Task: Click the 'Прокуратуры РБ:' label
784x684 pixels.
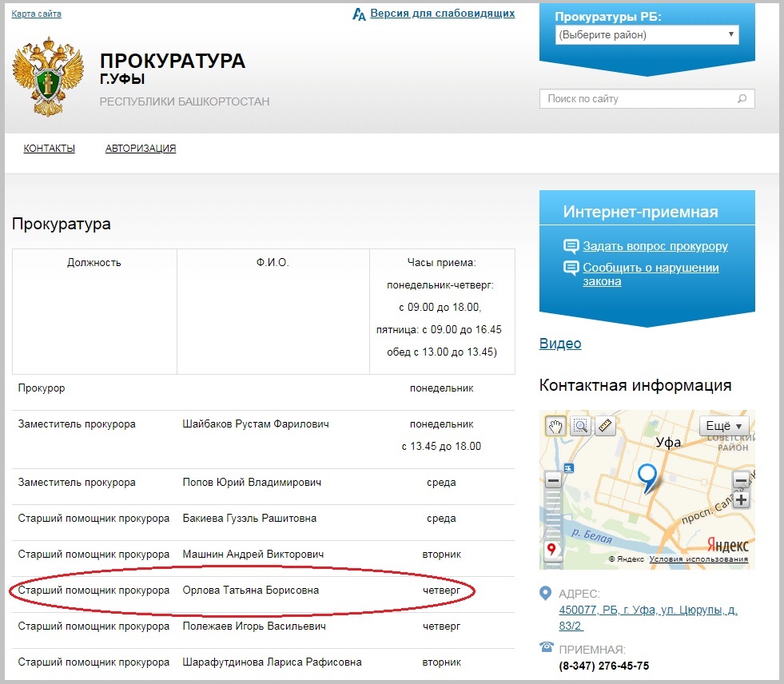Action: click(608, 17)
